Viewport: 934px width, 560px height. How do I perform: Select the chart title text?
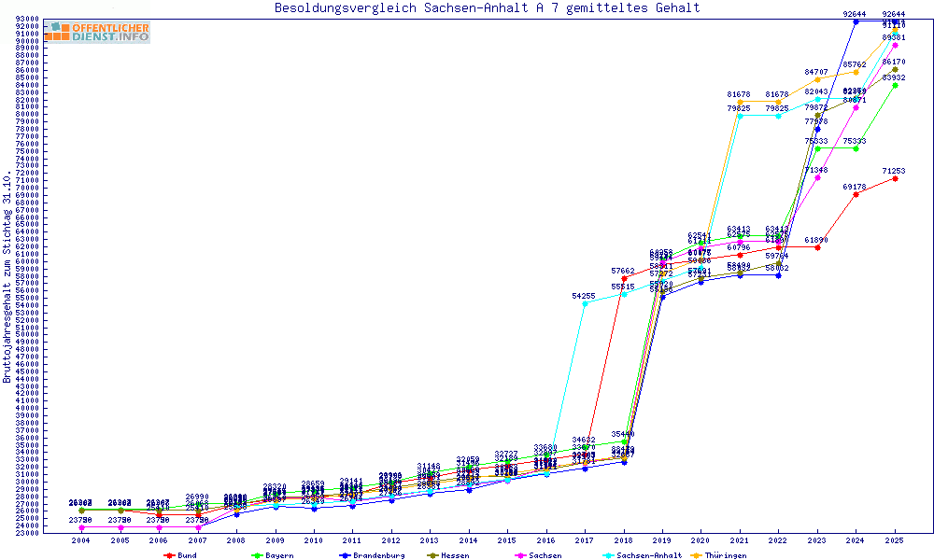click(487, 8)
